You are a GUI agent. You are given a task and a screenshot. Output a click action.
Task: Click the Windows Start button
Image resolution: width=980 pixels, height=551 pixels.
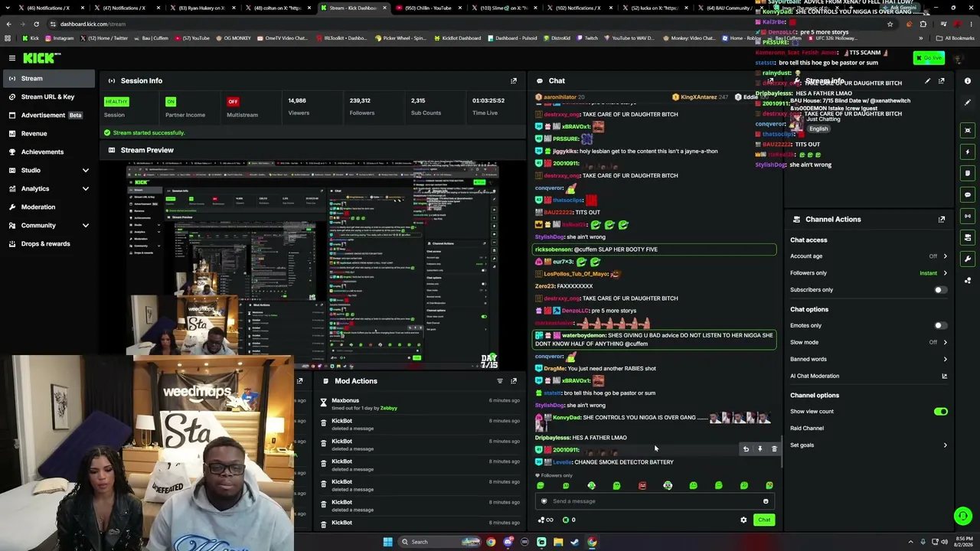click(x=388, y=542)
